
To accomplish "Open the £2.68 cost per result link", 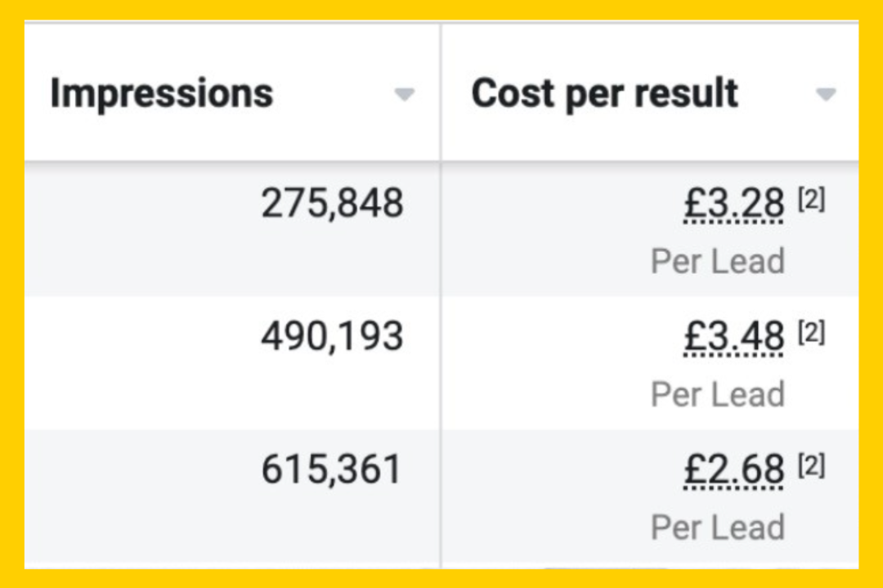I will pyautogui.click(x=733, y=471).
